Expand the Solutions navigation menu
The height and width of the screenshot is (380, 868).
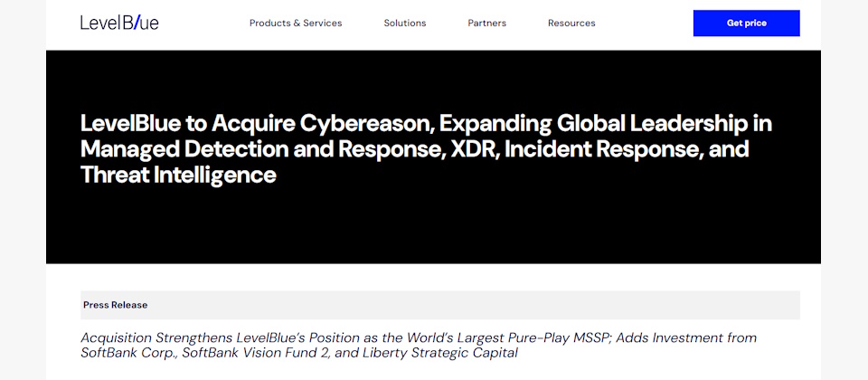click(404, 24)
